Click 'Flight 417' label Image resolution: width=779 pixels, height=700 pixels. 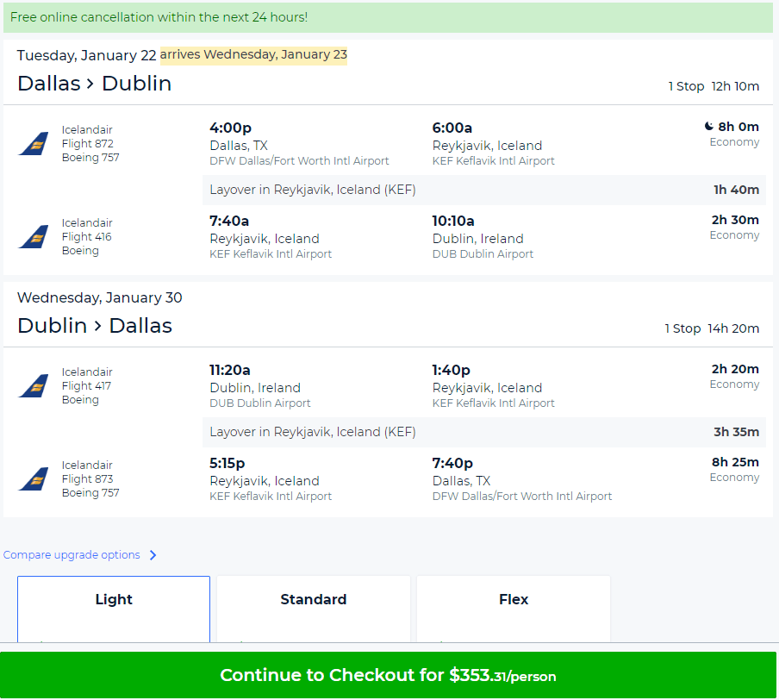pos(86,386)
